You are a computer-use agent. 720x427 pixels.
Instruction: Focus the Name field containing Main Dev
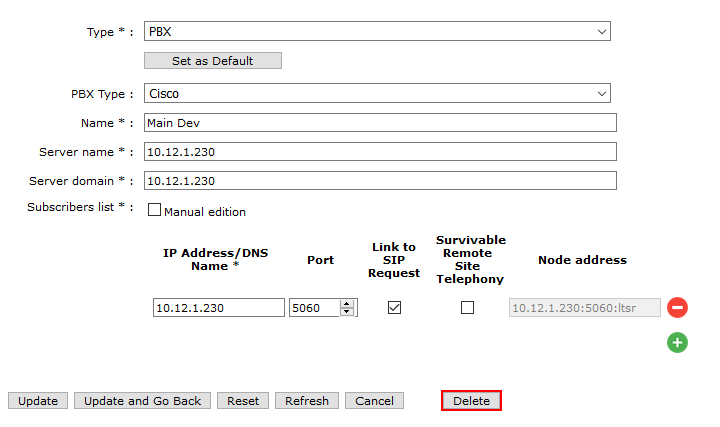click(380, 123)
